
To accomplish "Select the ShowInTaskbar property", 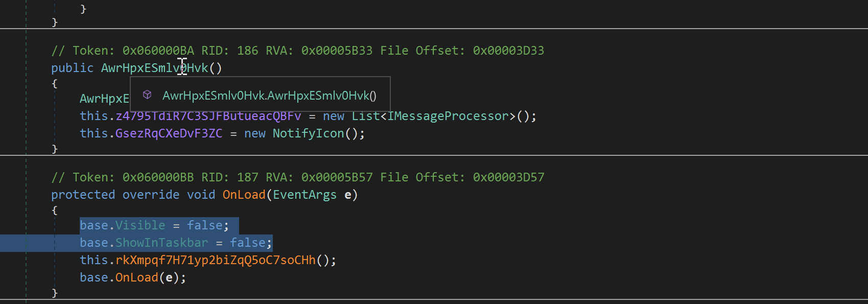I will tap(161, 243).
